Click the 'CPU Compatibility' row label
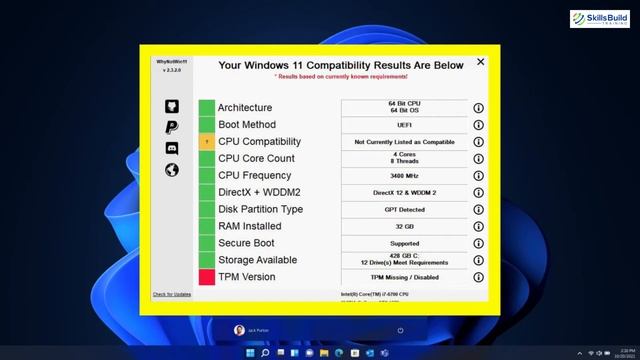640x360 pixels. [x=259, y=142]
